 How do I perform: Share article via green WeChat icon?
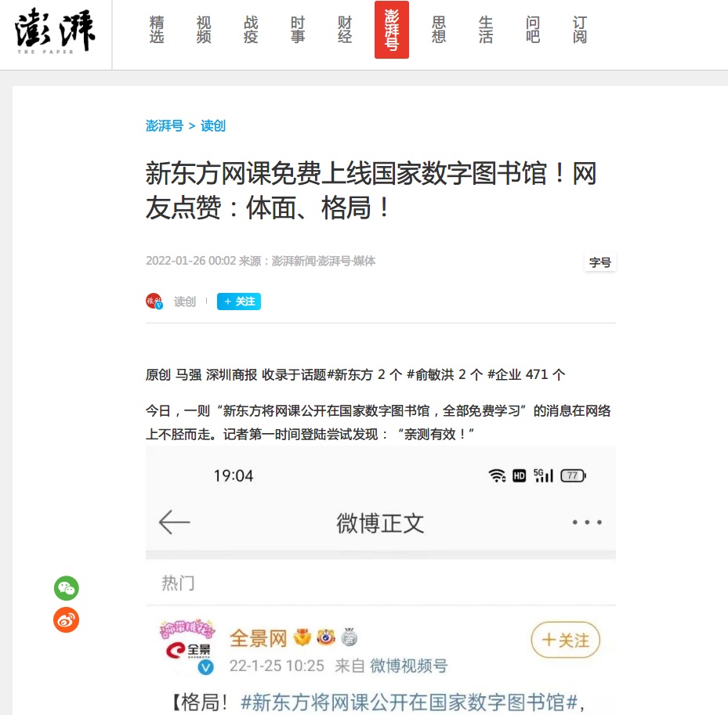(67, 588)
